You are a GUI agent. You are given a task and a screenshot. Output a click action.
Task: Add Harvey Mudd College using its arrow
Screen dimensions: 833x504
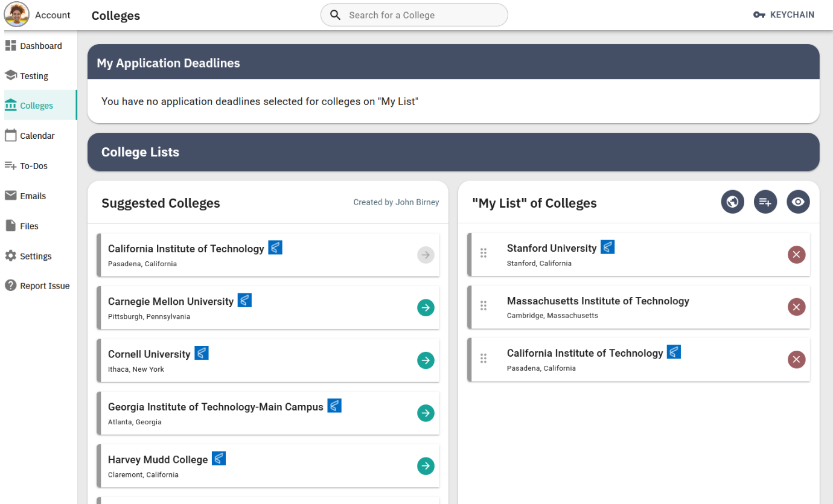tap(426, 466)
